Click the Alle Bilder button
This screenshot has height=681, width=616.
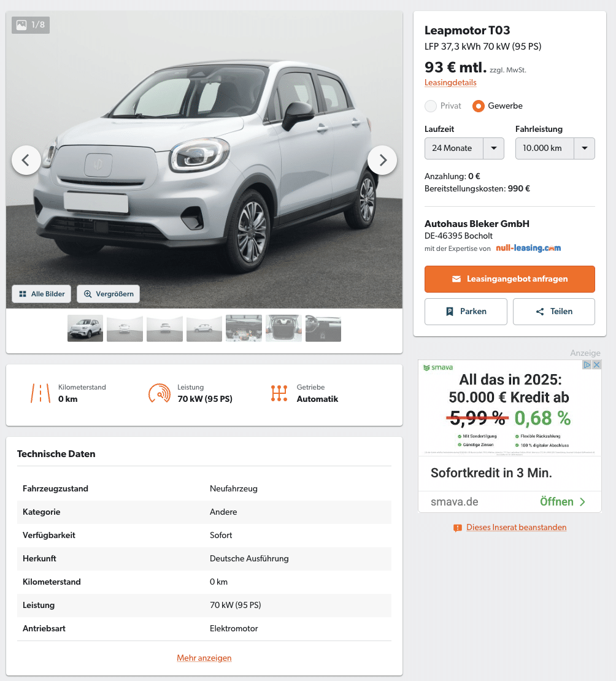tap(42, 294)
